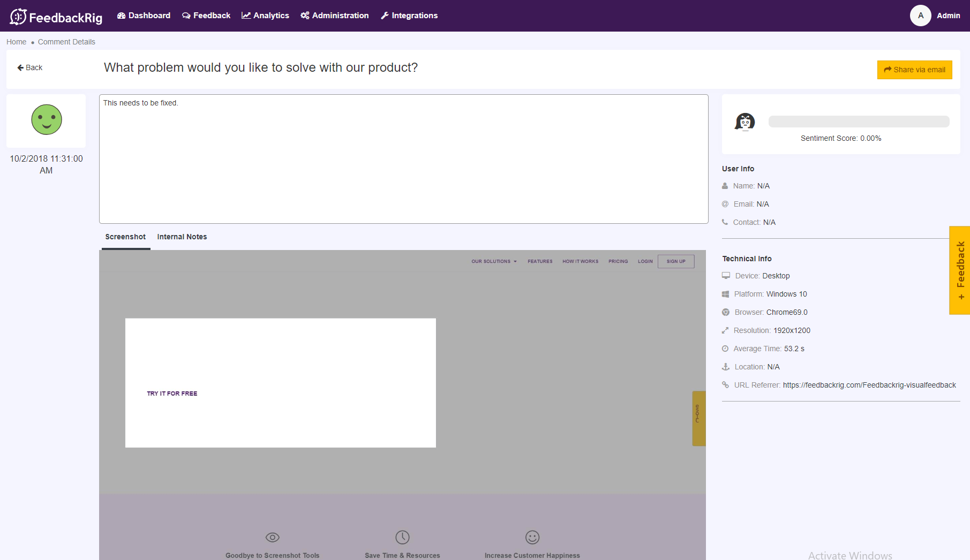Click FEATURES link in screenshot preview

point(540,261)
